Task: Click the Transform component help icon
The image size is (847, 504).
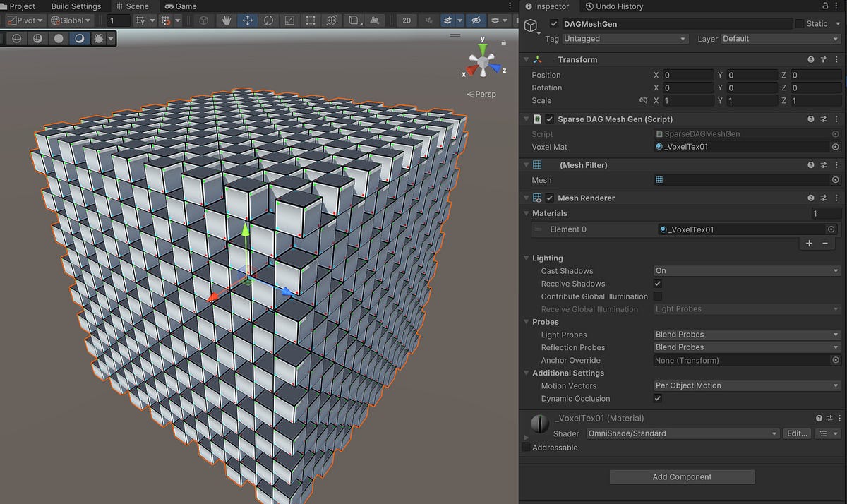Action: [x=811, y=60]
